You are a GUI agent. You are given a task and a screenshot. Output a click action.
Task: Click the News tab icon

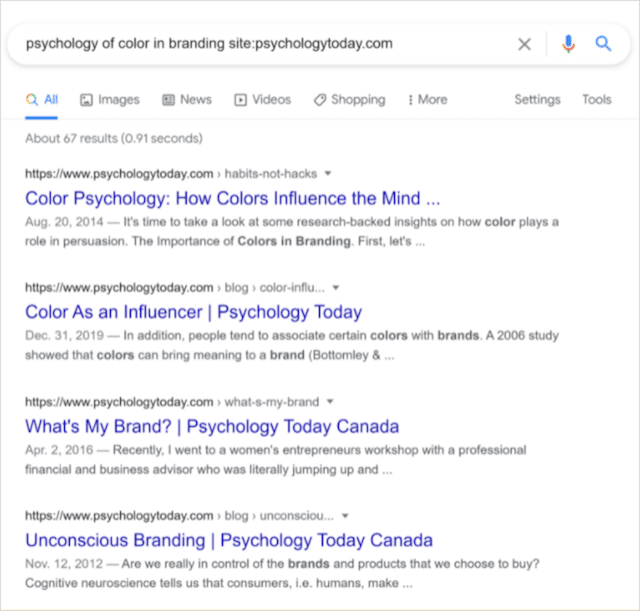coord(169,100)
